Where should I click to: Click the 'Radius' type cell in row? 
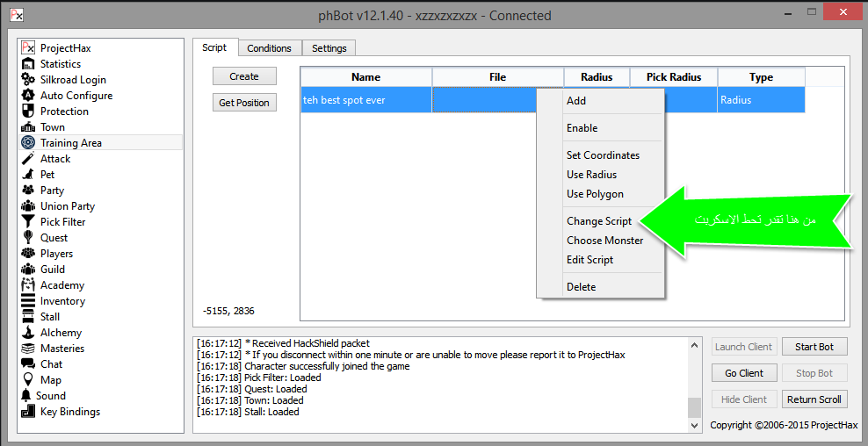click(761, 100)
